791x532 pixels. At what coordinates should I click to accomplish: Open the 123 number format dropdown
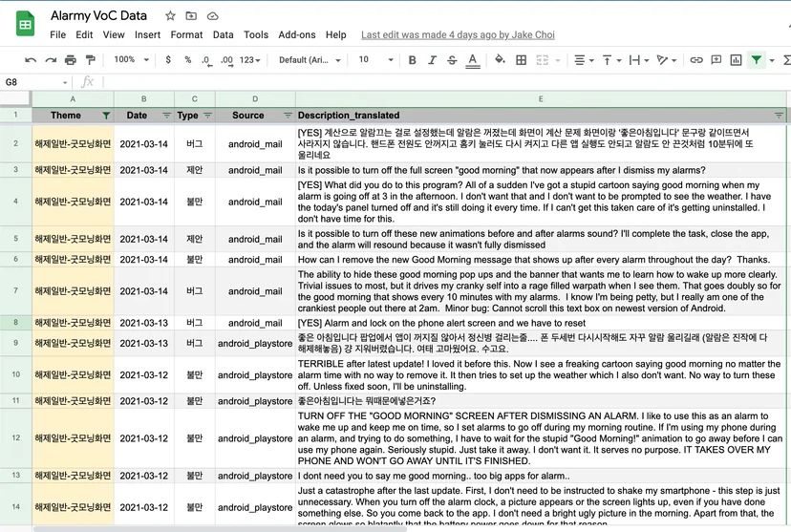pos(249,60)
